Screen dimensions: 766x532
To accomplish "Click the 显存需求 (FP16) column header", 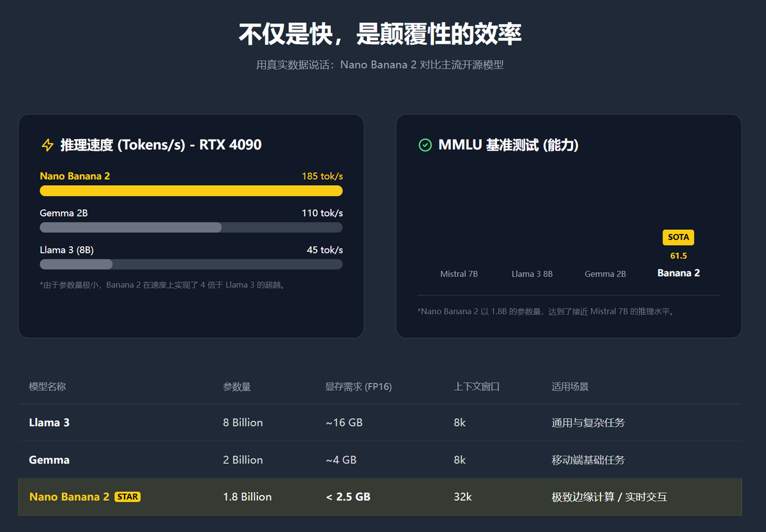I will (x=358, y=387).
